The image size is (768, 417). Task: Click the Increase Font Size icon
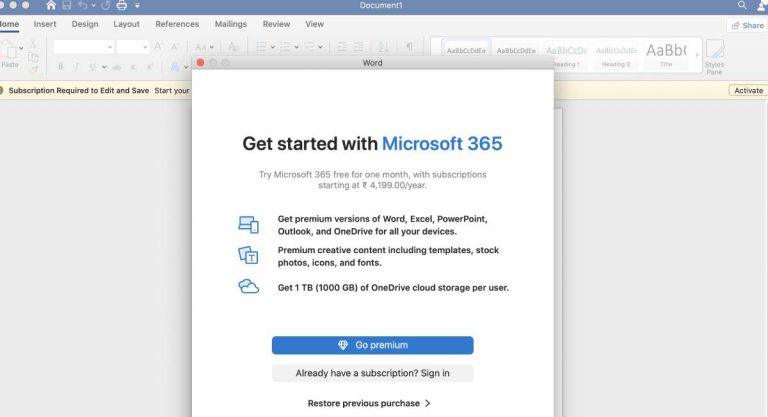pos(158,47)
